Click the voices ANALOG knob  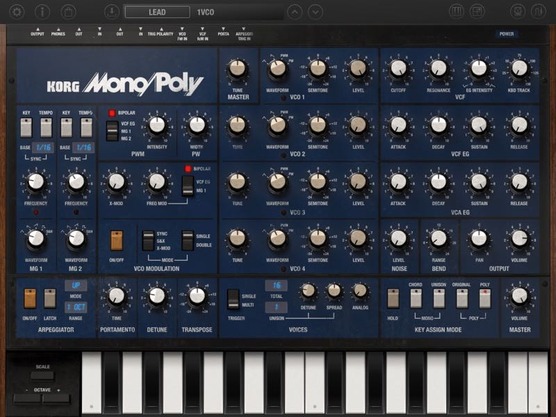click(x=360, y=291)
